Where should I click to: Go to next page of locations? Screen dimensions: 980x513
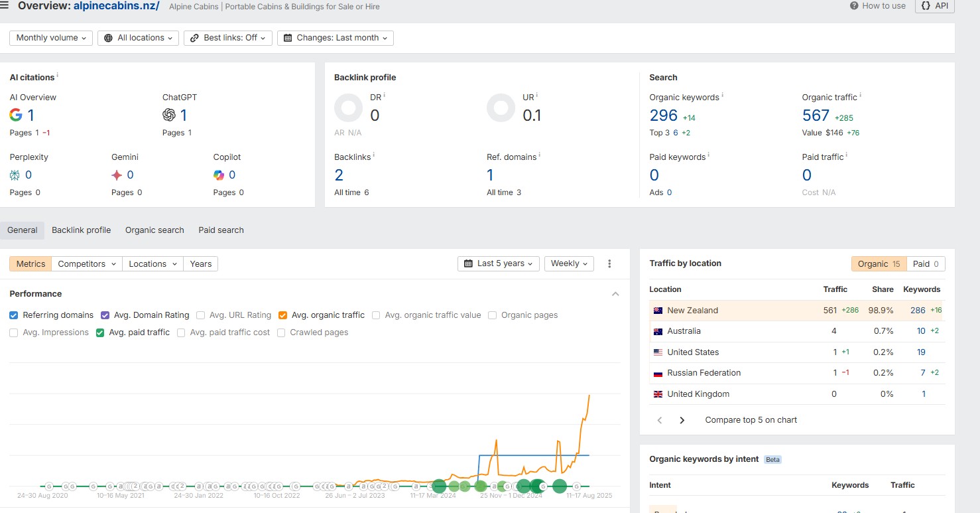coord(682,420)
